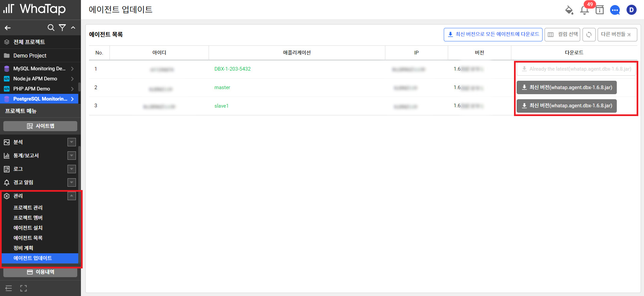Open the user profile avatar D
Viewport: 644px width, 296px height.
[x=632, y=10]
